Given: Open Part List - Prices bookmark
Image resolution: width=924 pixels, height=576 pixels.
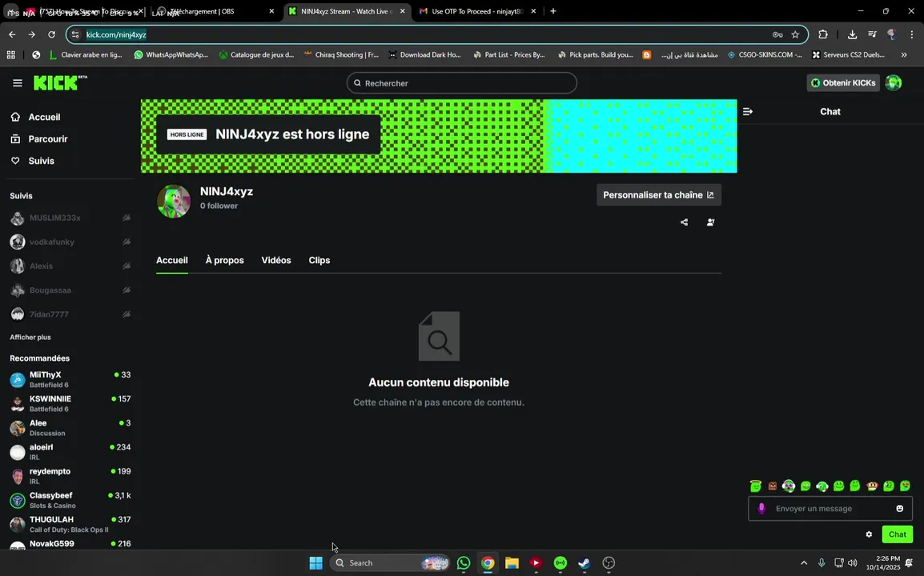Looking at the screenshot, I should [x=510, y=54].
